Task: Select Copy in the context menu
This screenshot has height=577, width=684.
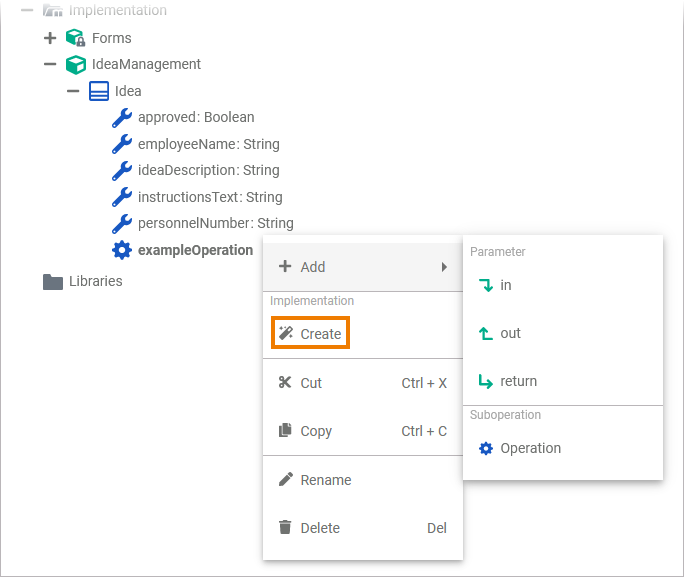Action: point(316,431)
